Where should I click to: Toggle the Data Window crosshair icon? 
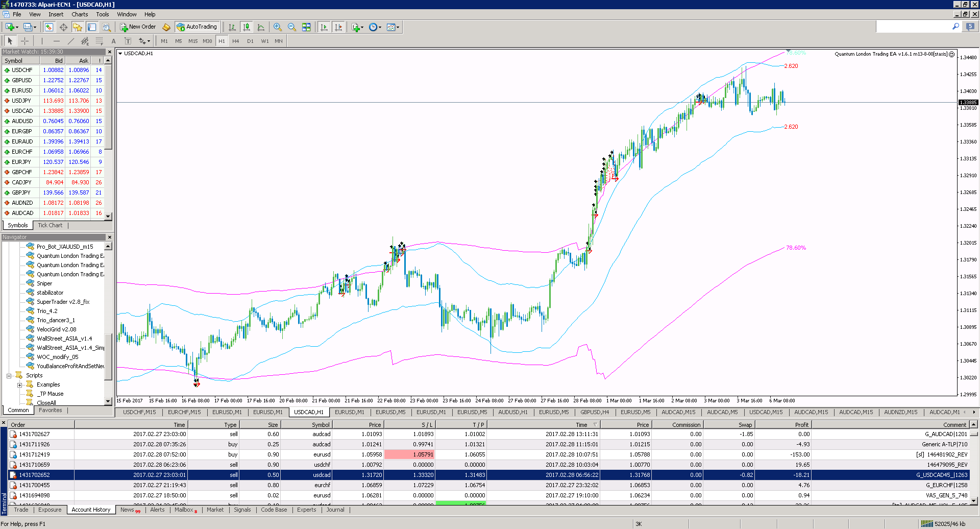[63, 27]
